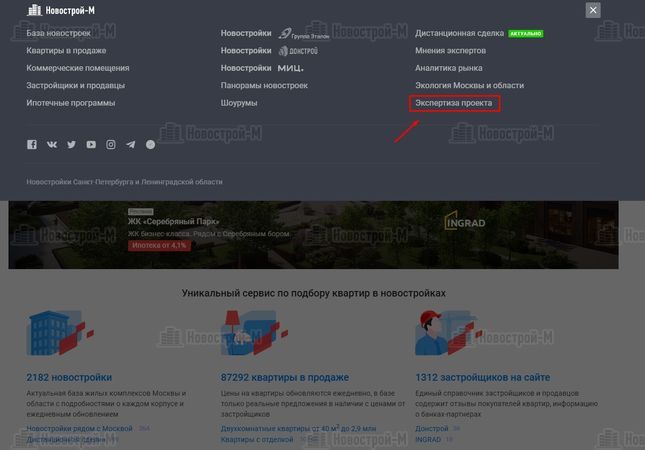Open "Экспертиза проекта" highlighted link
Image resolution: width=645 pixels, height=450 pixels.
454,103
